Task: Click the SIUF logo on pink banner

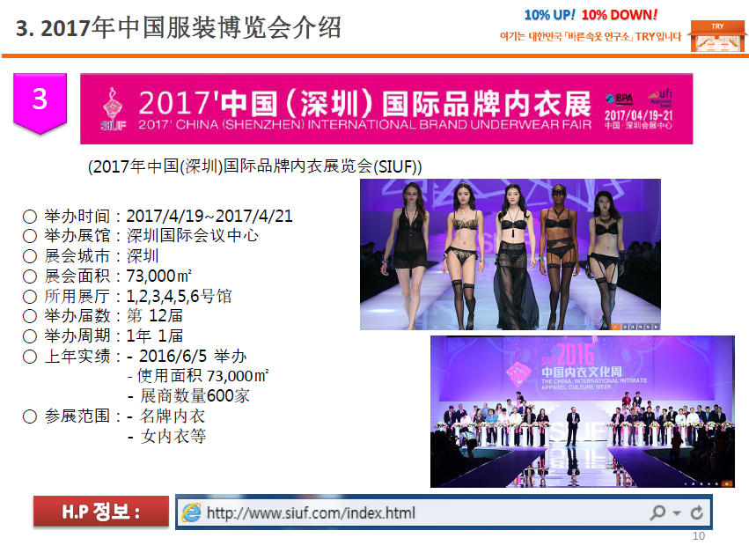Action: (114, 109)
